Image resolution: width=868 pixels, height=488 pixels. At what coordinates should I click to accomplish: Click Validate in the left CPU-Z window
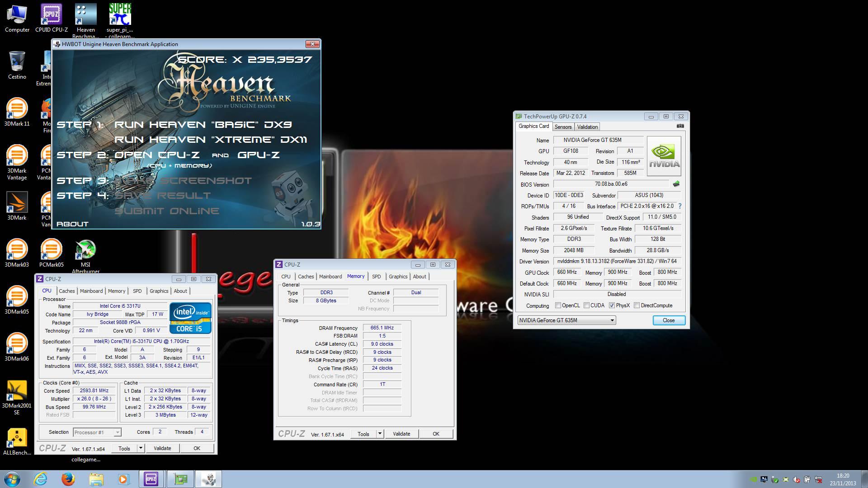[x=162, y=448]
